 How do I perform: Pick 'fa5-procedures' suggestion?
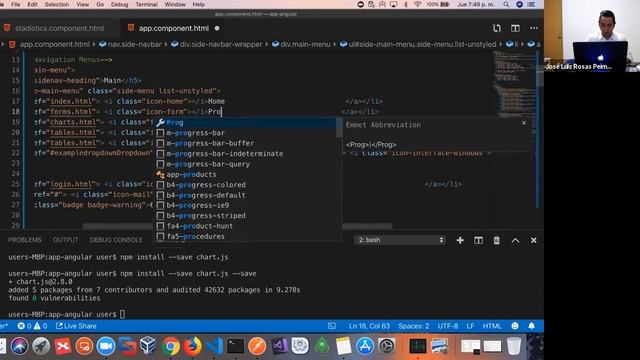[245, 236]
